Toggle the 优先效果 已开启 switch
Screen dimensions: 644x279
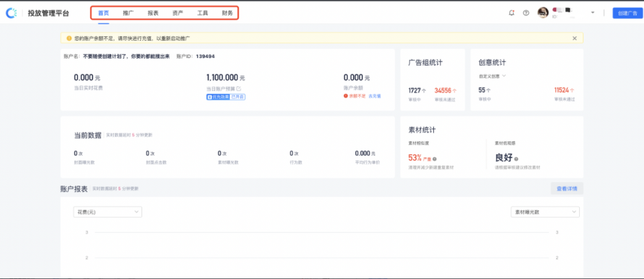click(x=226, y=97)
